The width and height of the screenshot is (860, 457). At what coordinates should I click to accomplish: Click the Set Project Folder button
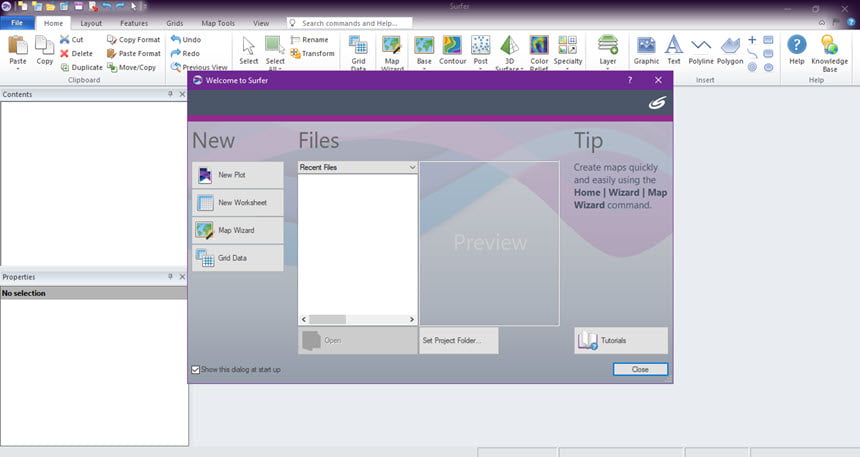(x=459, y=341)
